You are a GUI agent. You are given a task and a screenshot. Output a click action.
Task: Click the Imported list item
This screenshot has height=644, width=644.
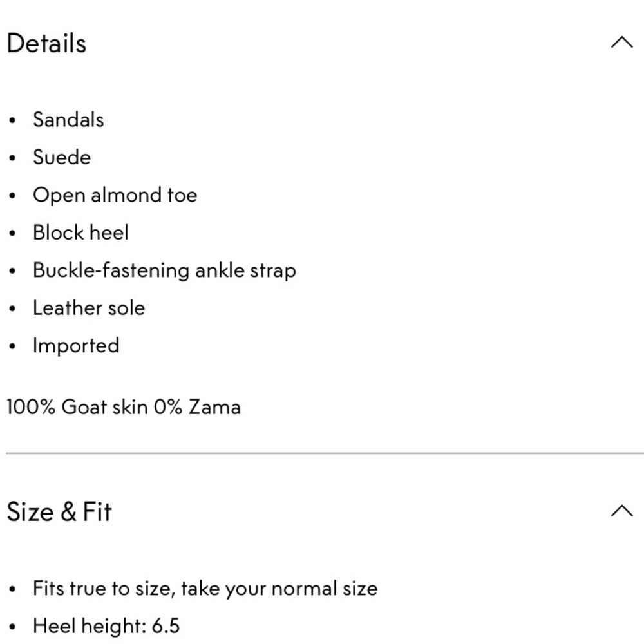[76, 346]
